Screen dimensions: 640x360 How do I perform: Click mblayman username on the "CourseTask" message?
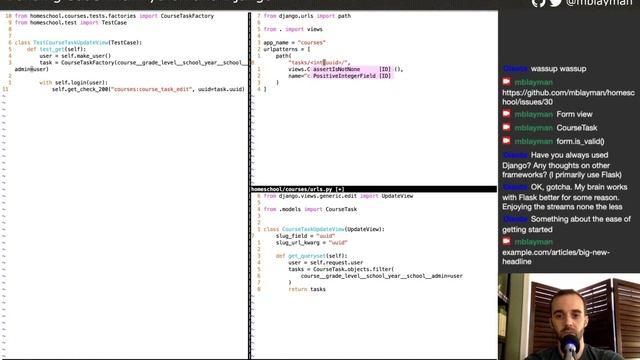tap(533, 128)
